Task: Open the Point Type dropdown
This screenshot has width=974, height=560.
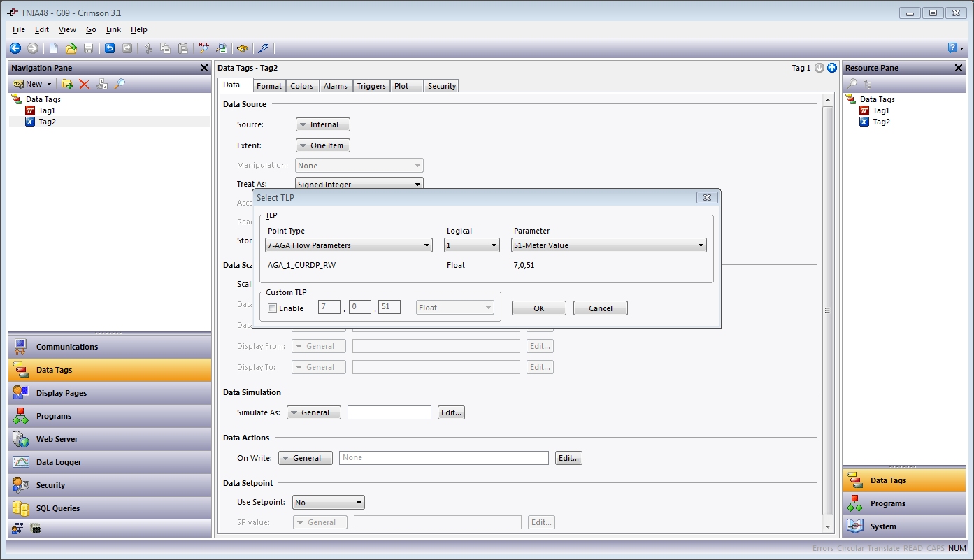Action: (349, 245)
